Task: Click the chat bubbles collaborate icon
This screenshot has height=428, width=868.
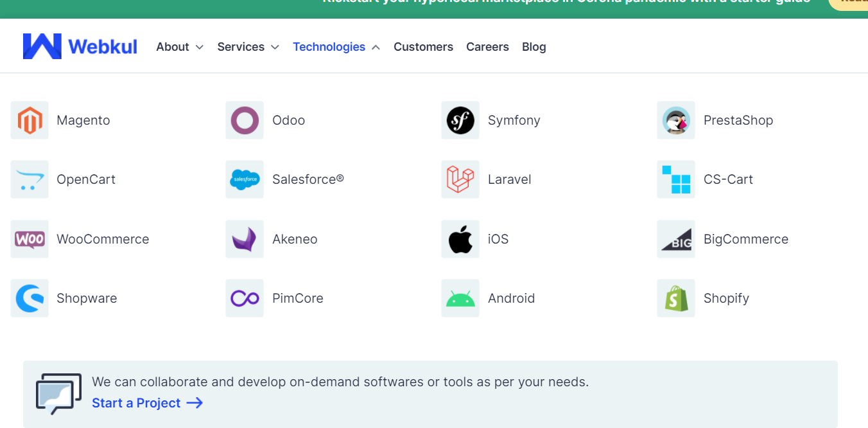Action: point(58,393)
